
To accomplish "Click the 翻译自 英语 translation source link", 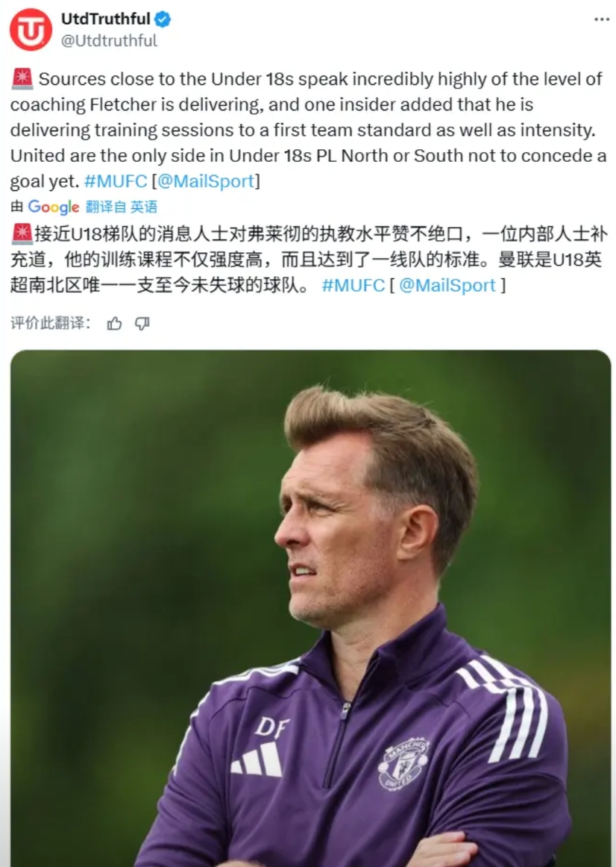I will click(122, 207).
